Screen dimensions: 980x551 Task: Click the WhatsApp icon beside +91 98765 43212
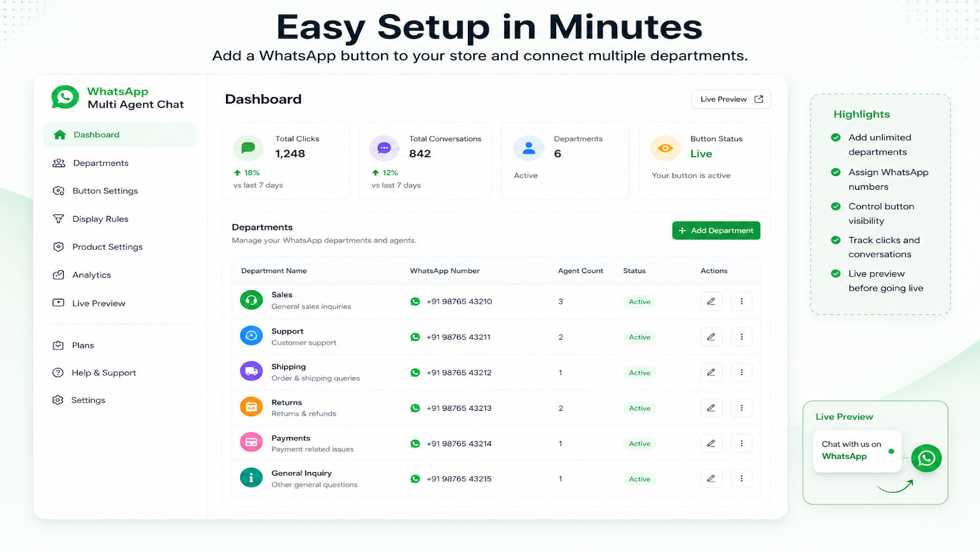pos(415,372)
